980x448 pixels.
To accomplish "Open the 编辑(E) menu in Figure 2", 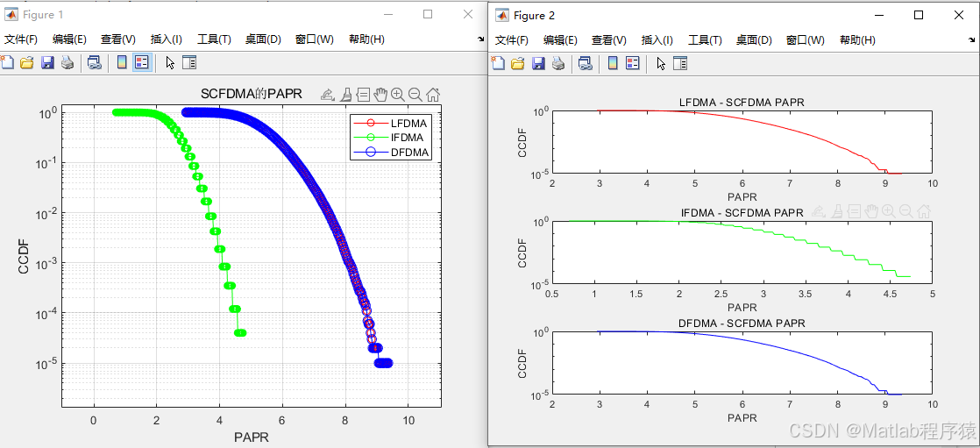I will 560,40.
